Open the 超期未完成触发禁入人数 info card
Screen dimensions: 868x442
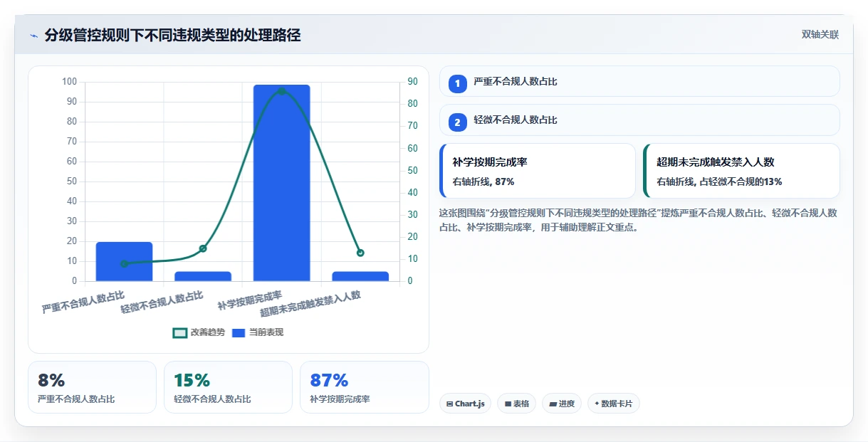(741, 171)
